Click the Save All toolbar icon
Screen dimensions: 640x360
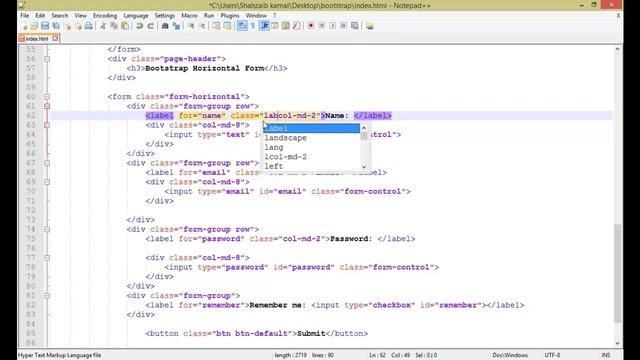click(56, 26)
